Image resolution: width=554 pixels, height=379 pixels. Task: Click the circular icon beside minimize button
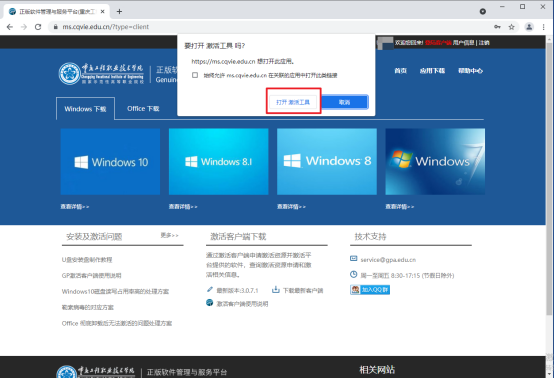(483, 12)
